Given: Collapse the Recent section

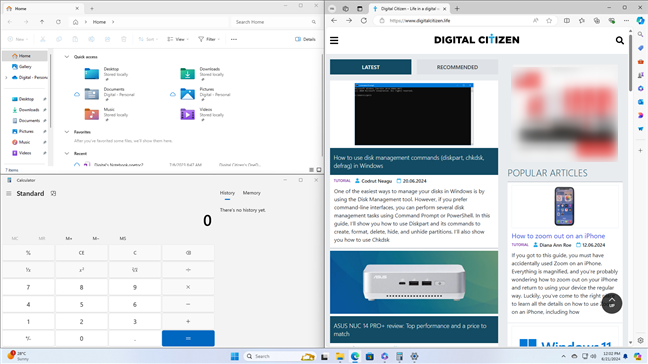Looking at the screenshot, I should coord(67,153).
